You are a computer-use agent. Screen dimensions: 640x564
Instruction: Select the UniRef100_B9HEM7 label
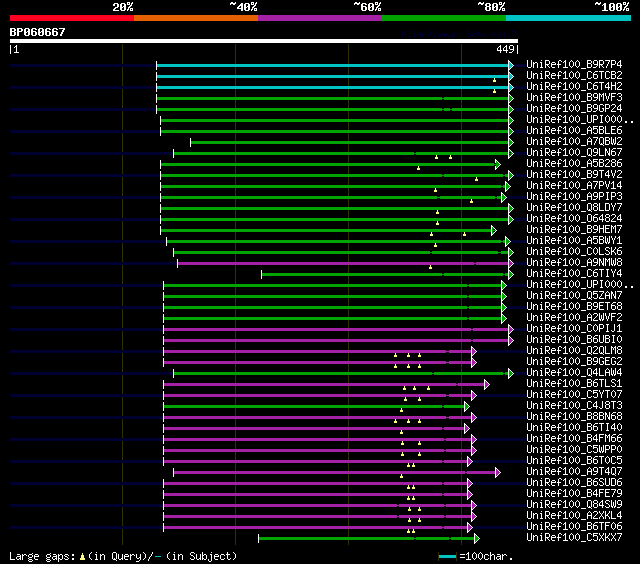click(x=574, y=230)
